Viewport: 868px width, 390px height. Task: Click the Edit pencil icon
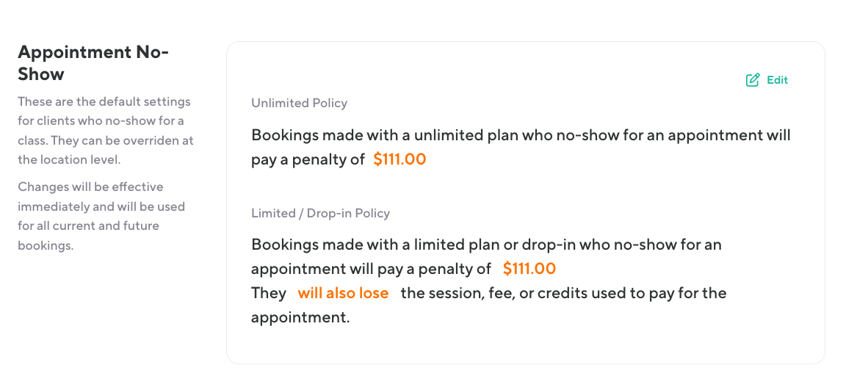(x=753, y=80)
